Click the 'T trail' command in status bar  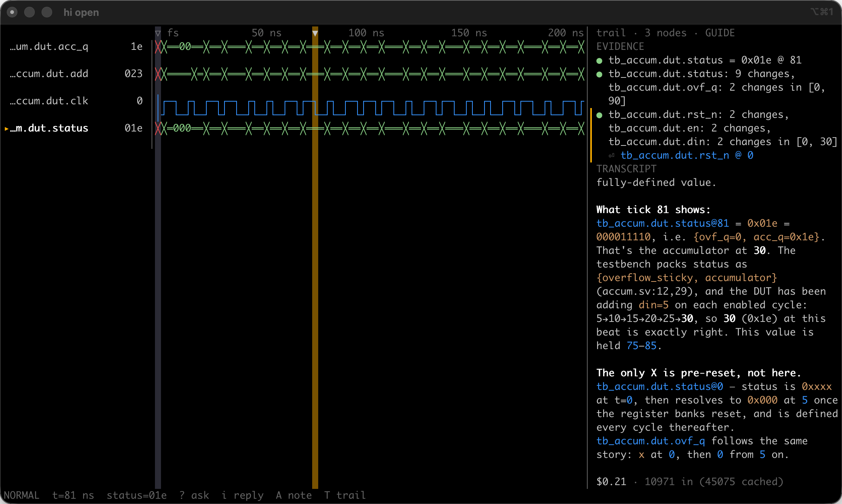[x=345, y=495]
